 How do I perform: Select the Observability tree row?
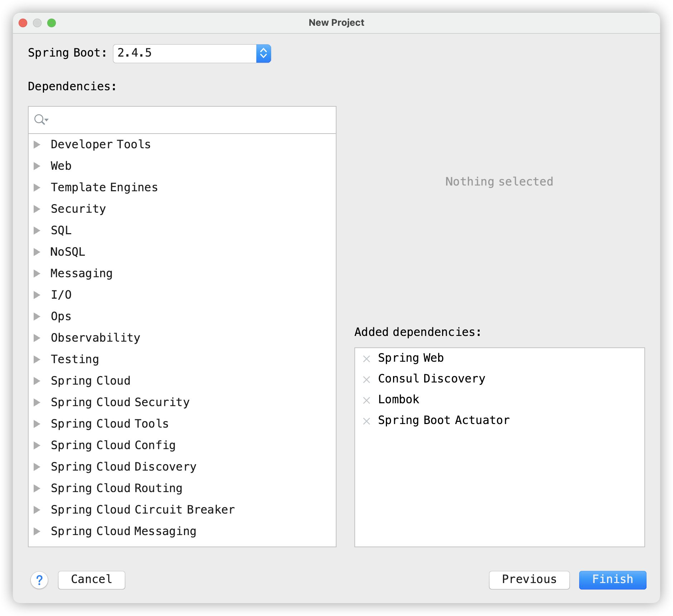[182, 338]
